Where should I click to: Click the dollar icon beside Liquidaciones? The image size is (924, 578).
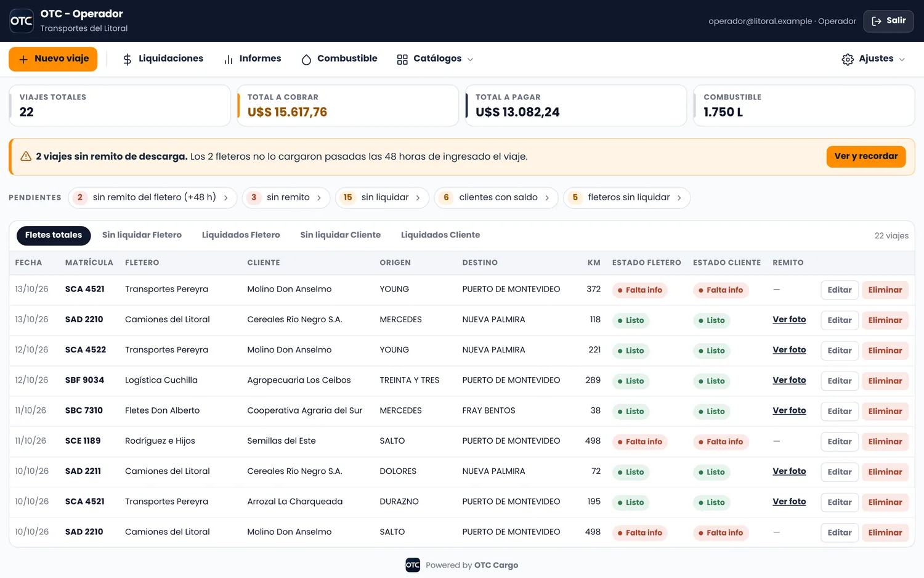click(x=128, y=59)
